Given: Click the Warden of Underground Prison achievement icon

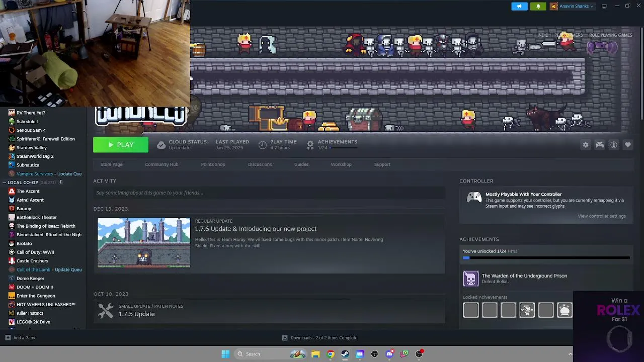Looking at the screenshot, I should pos(471,279).
